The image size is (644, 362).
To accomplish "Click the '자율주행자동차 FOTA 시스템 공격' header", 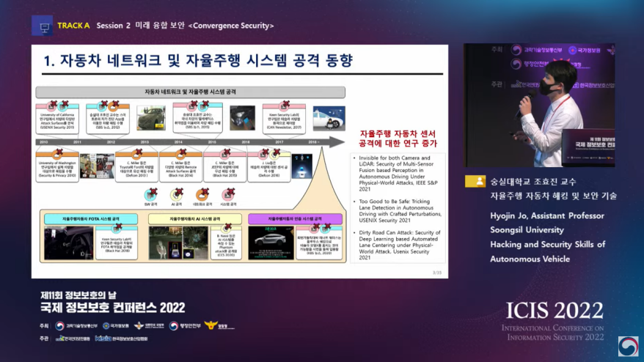I will tap(91, 219).
